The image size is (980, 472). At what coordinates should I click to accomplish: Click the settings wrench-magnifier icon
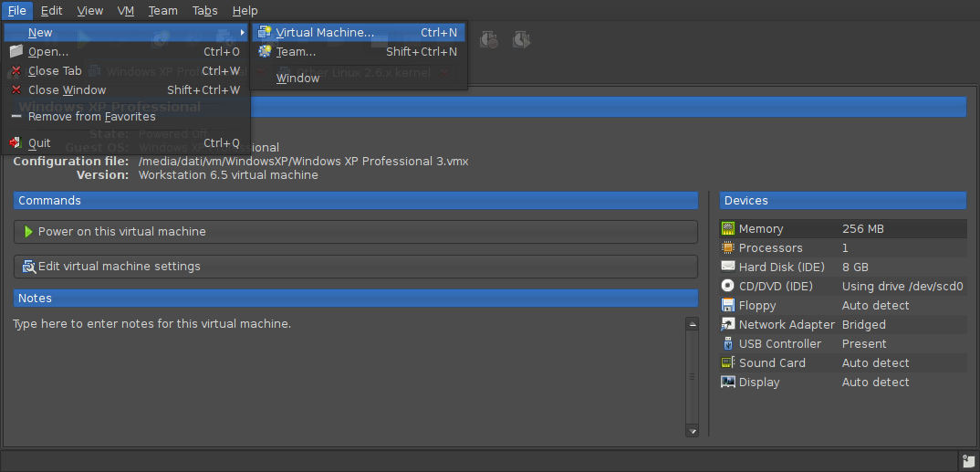[x=29, y=267]
